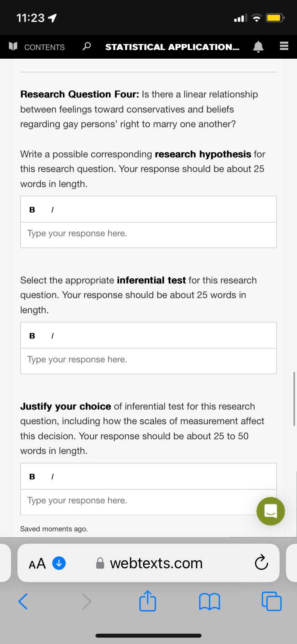Open the AA reader text size menu

(37, 563)
